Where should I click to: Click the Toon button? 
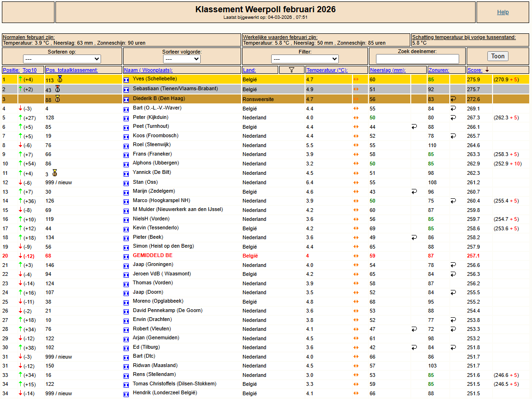[498, 56]
